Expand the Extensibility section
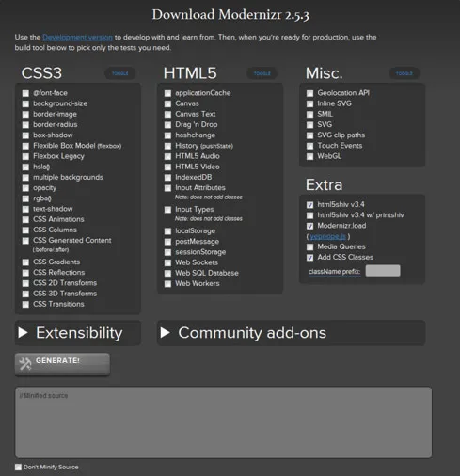This screenshot has width=460, height=476. click(x=78, y=333)
